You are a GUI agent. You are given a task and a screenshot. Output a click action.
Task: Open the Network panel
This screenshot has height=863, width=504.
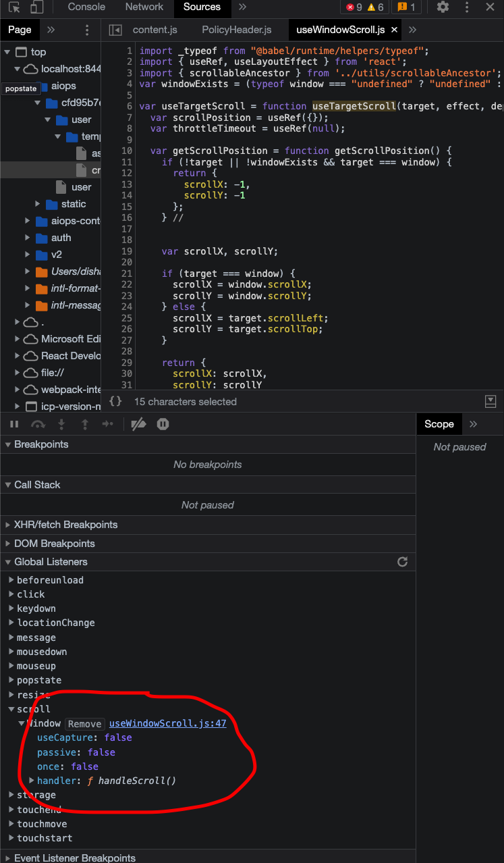coord(144,7)
